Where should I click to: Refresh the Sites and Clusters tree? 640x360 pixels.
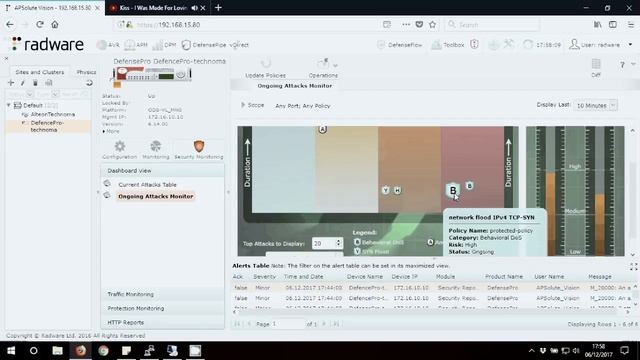coord(89,83)
